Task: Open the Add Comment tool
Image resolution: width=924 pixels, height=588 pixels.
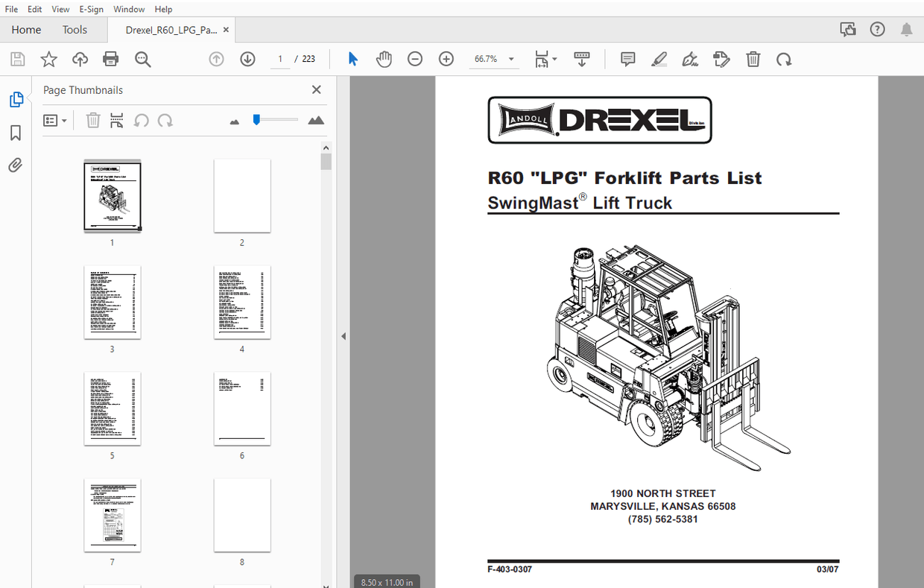Action: [x=627, y=59]
